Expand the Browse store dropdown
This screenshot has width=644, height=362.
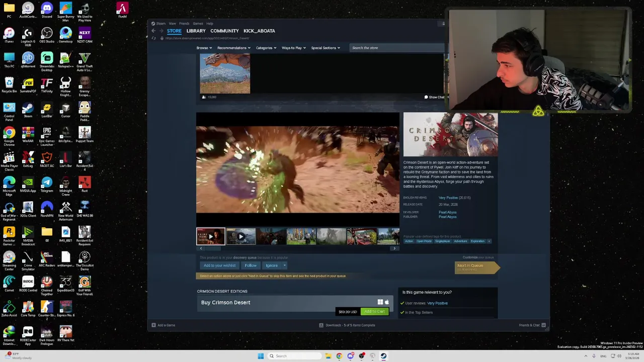pyautogui.click(x=204, y=48)
